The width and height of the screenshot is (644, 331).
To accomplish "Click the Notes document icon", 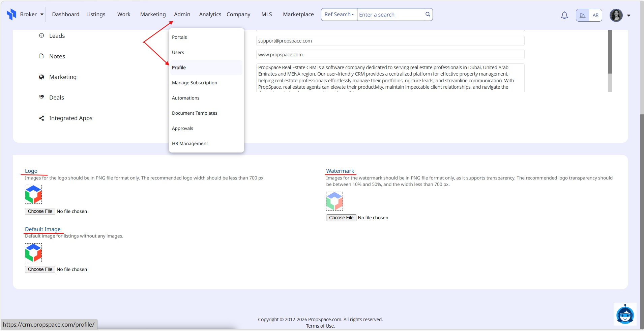I will (x=41, y=56).
